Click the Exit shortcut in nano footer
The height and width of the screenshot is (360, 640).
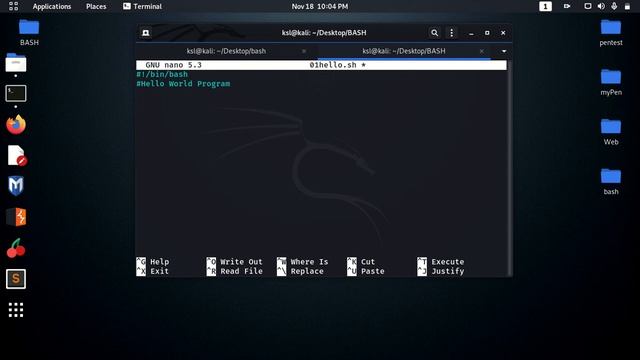click(x=159, y=271)
